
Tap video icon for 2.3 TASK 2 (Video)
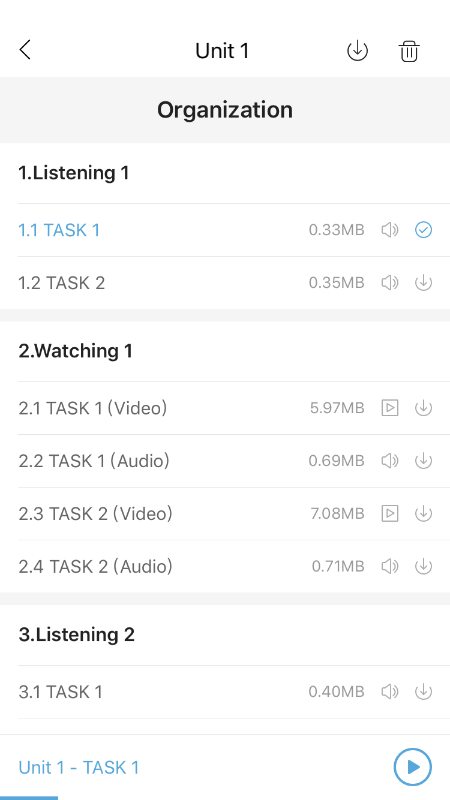pyautogui.click(x=390, y=513)
